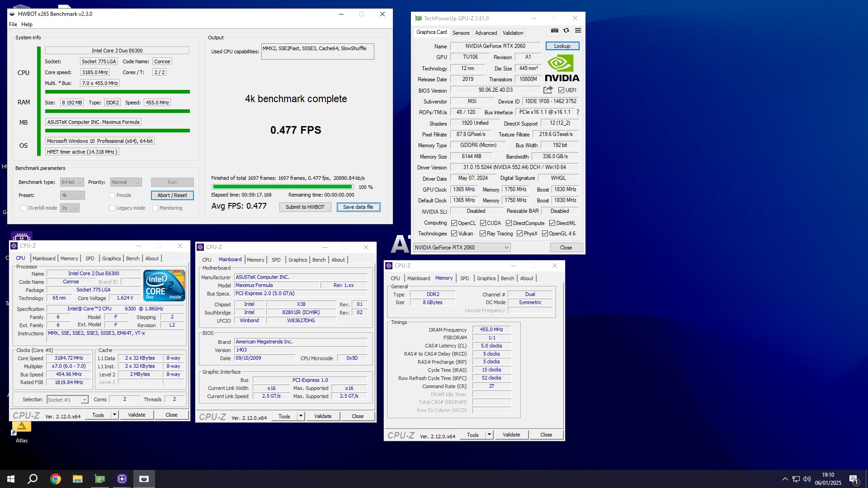Toggle the OpenCL checkbox
The width and height of the screenshot is (868, 488).
tap(454, 223)
